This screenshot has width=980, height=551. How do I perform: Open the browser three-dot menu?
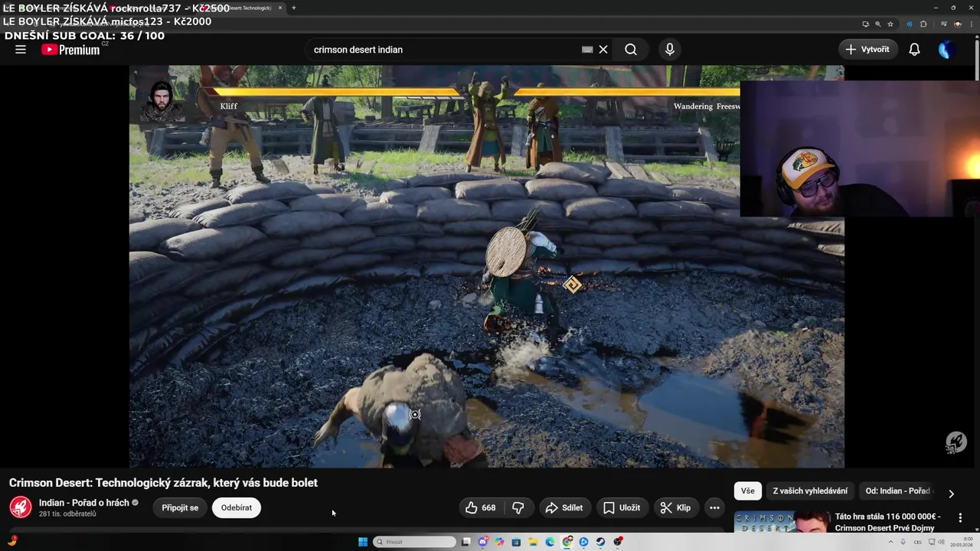click(x=970, y=24)
